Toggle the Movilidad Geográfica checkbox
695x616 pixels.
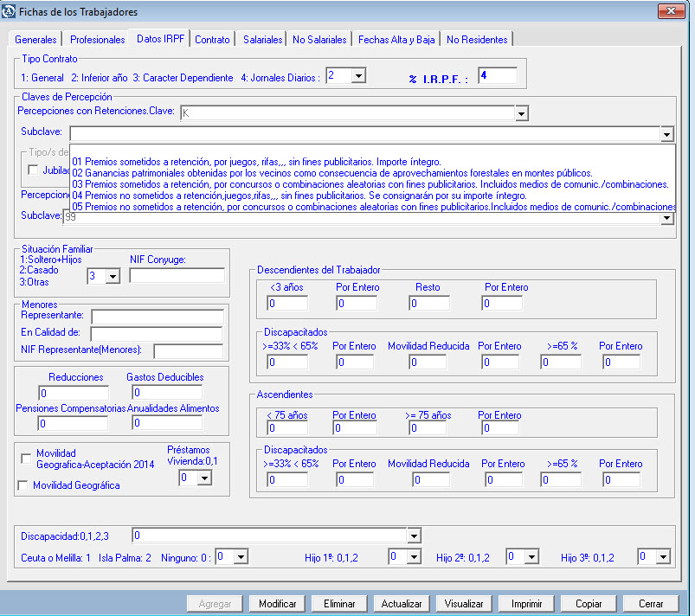click(23, 486)
